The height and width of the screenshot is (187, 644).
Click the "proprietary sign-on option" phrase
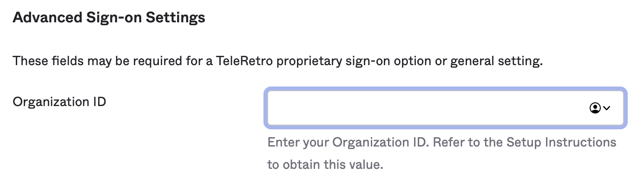tap(361, 61)
